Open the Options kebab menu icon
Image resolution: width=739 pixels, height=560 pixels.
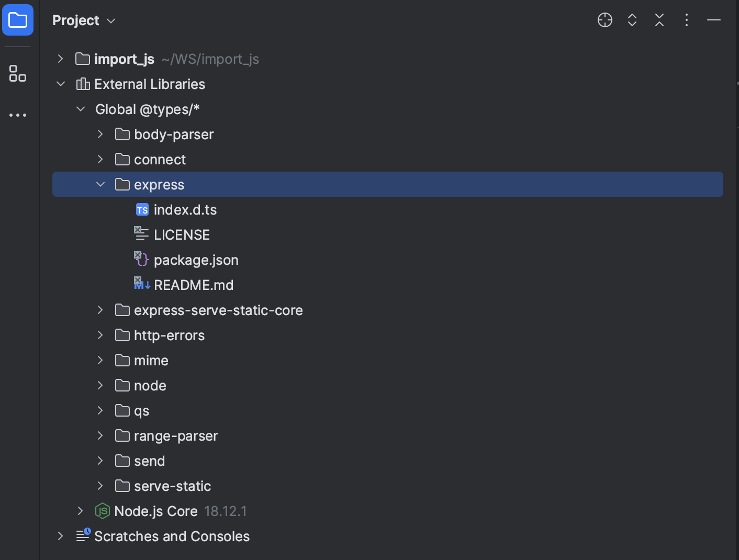click(x=686, y=20)
